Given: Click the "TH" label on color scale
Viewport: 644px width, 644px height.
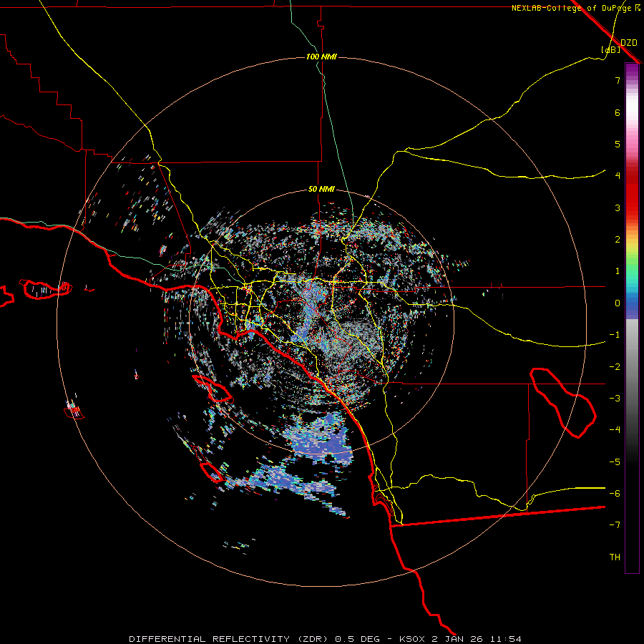Looking at the screenshot, I should 615,557.
